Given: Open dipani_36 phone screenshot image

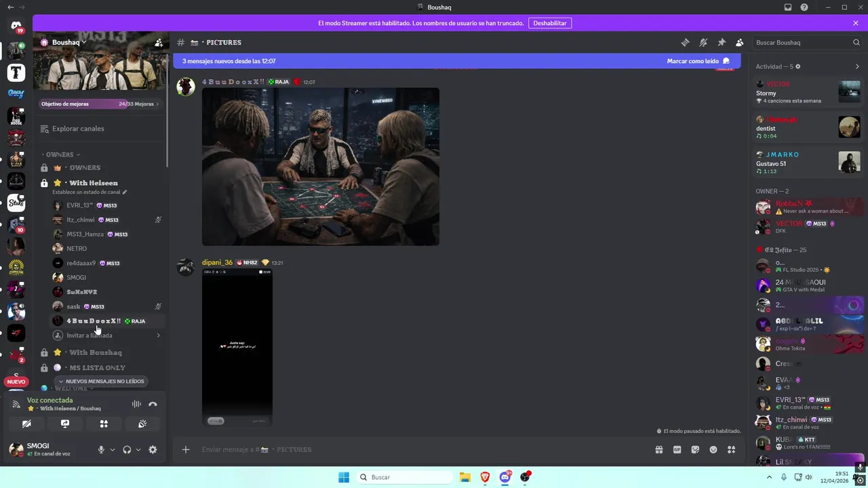Looking at the screenshot, I should click(x=237, y=347).
